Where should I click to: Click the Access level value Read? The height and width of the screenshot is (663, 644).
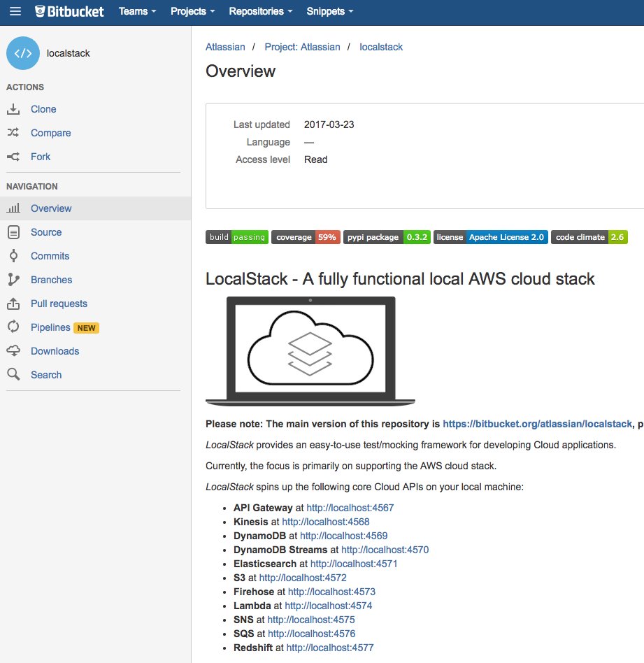[316, 159]
